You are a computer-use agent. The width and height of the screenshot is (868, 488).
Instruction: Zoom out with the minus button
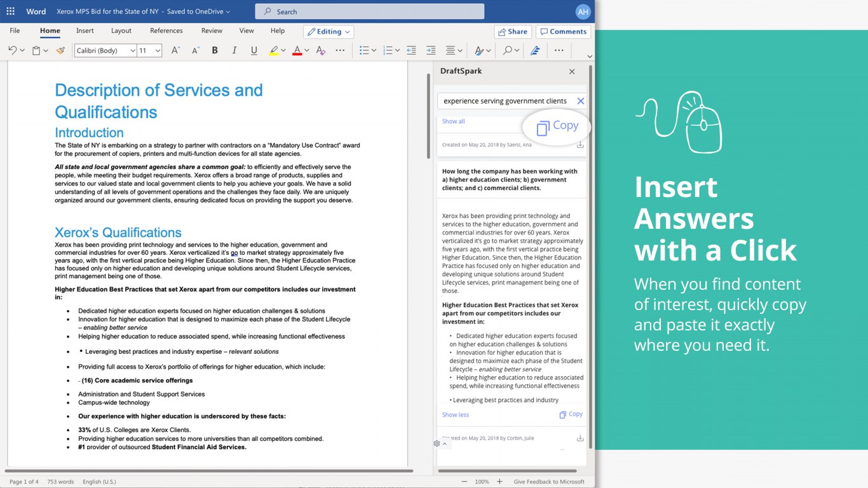click(464, 482)
